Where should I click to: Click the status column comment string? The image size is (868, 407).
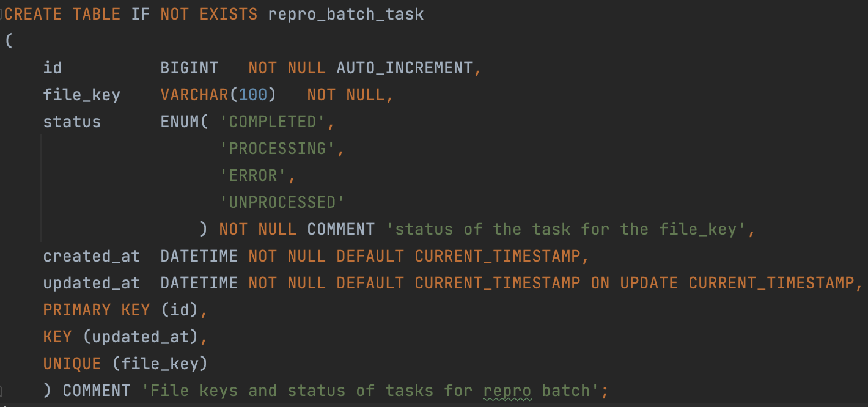[567, 229]
